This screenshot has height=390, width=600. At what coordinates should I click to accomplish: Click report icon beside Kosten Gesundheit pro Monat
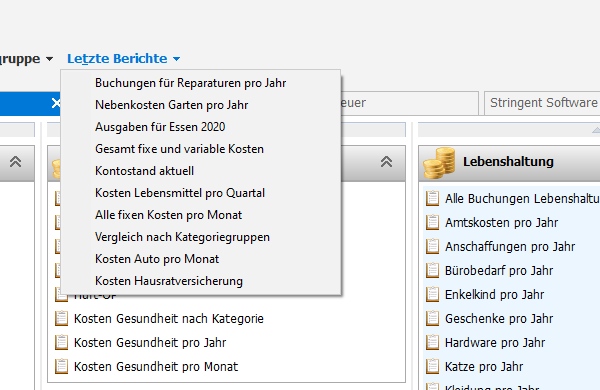tap(61, 367)
